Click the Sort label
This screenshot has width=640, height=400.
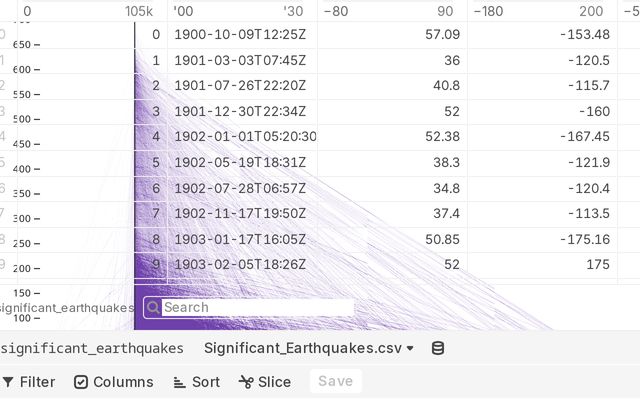[x=206, y=382]
